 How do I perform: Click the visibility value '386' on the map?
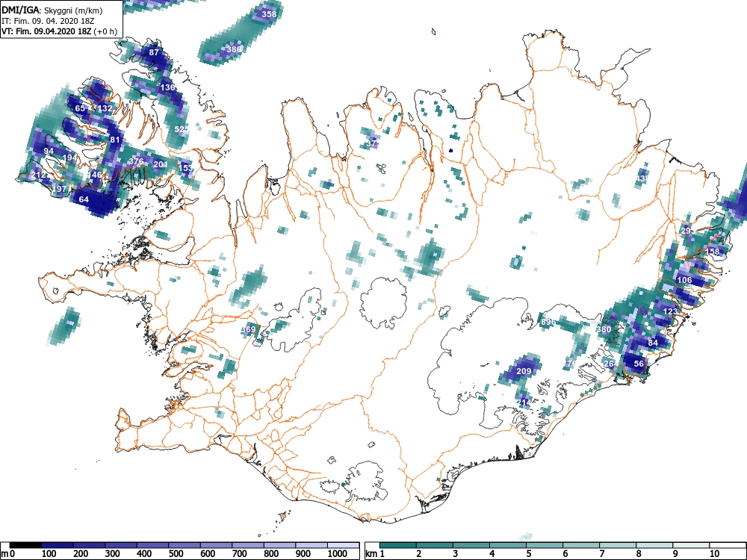pyautogui.click(x=234, y=49)
